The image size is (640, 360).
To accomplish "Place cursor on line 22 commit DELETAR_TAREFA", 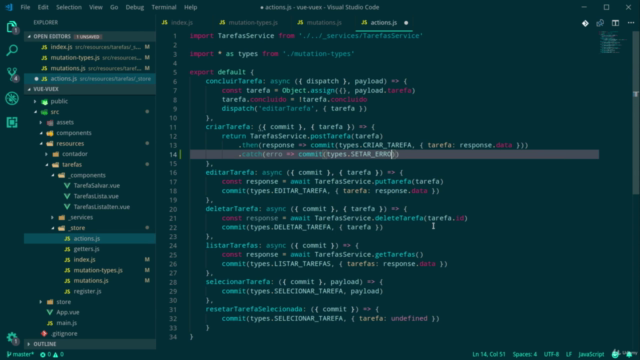I will coord(302,227).
